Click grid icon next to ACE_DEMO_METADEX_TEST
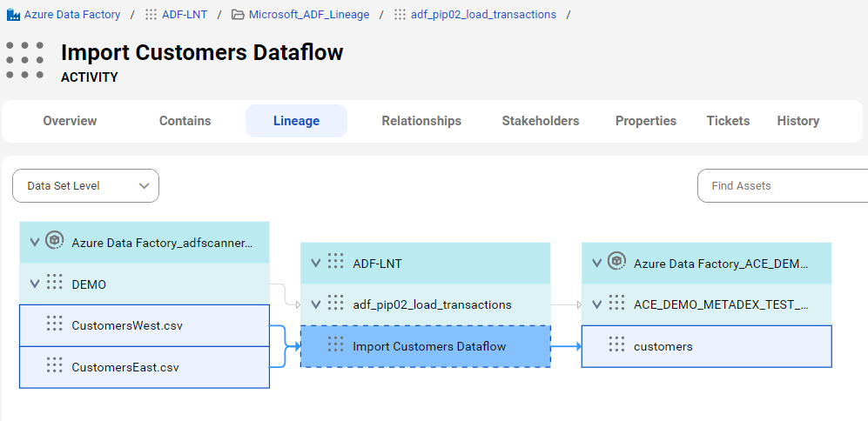 coord(616,303)
